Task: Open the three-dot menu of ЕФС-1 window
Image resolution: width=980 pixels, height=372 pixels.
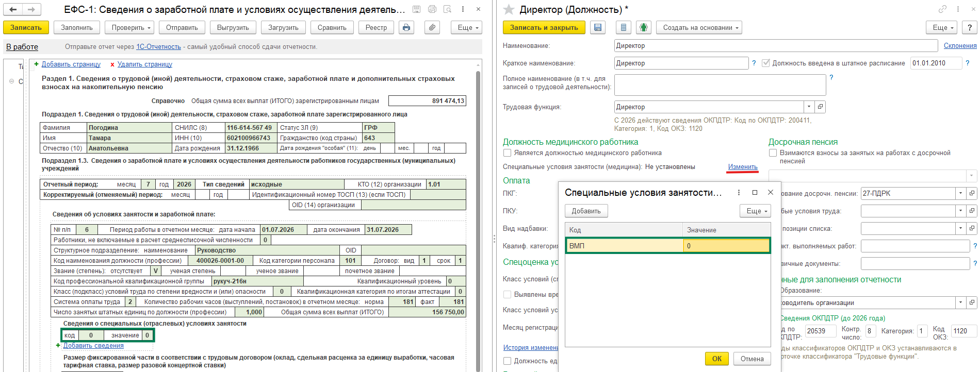Action: [463, 9]
